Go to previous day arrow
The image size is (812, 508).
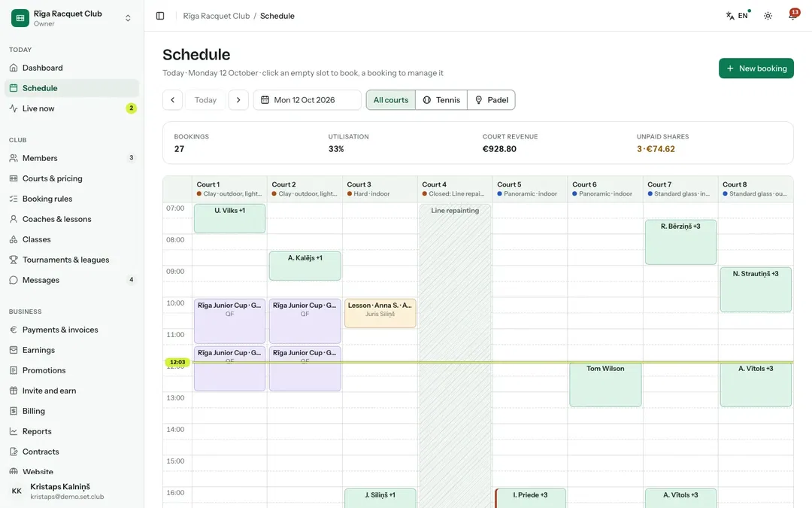click(172, 100)
